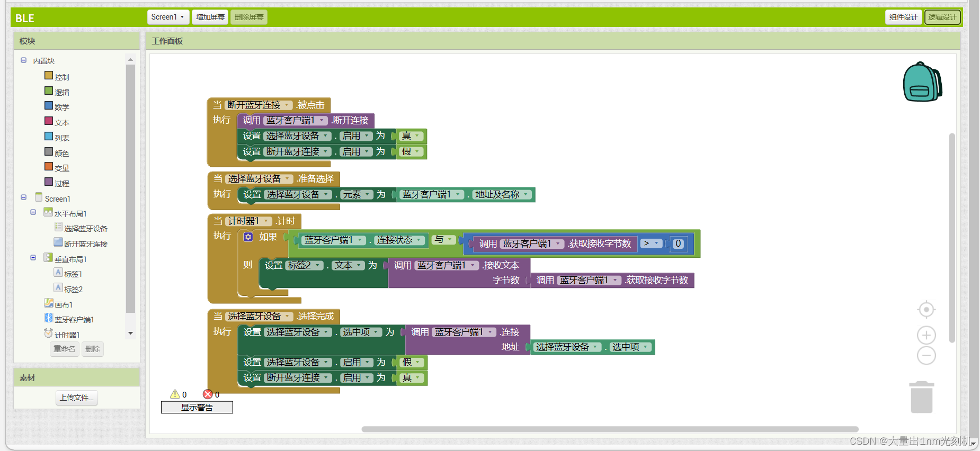Viewport: 980px width, 451px height.
Task: Click the 增加屏幕 button
Action: [210, 17]
